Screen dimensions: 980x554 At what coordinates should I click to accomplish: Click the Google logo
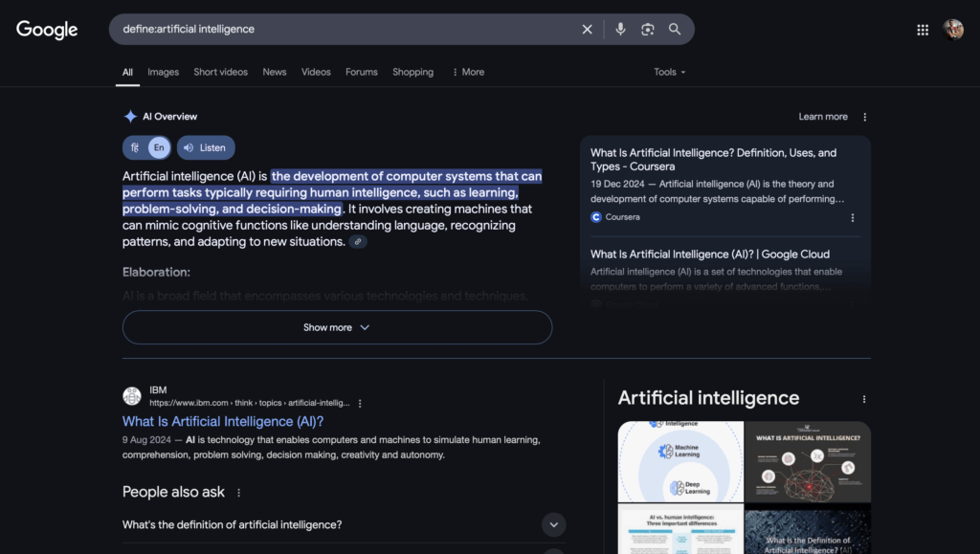tap(47, 30)
